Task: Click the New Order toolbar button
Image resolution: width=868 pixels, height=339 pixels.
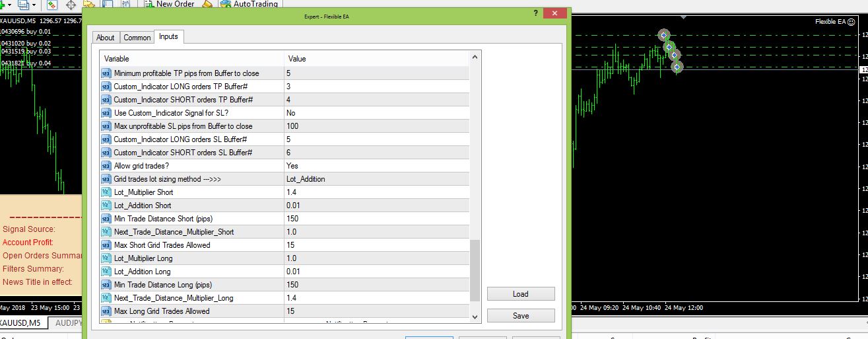Action: pyautogui.click(x=170, y=4)
